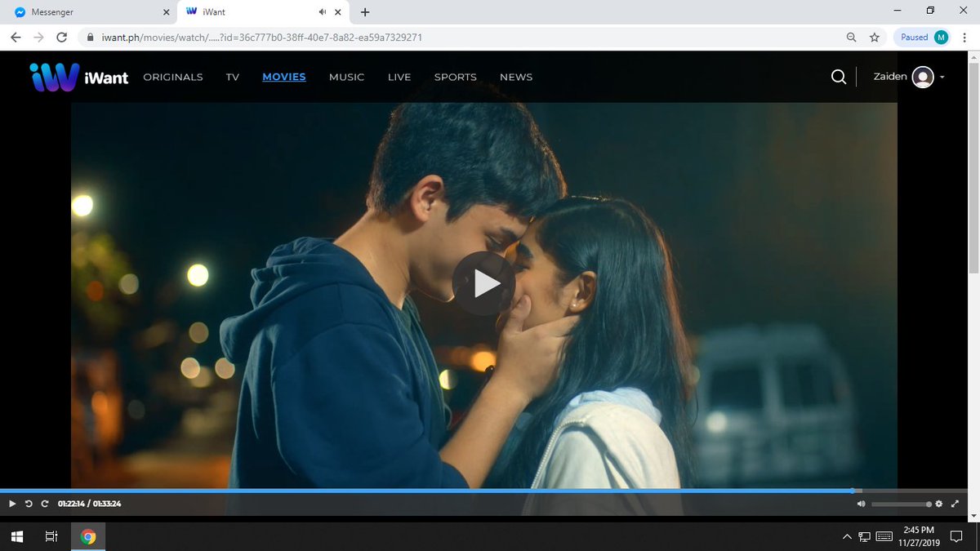The width and height of the screenshot is (980, 551).
Task: Open the MUSIC section
Action: pos(346,77)
